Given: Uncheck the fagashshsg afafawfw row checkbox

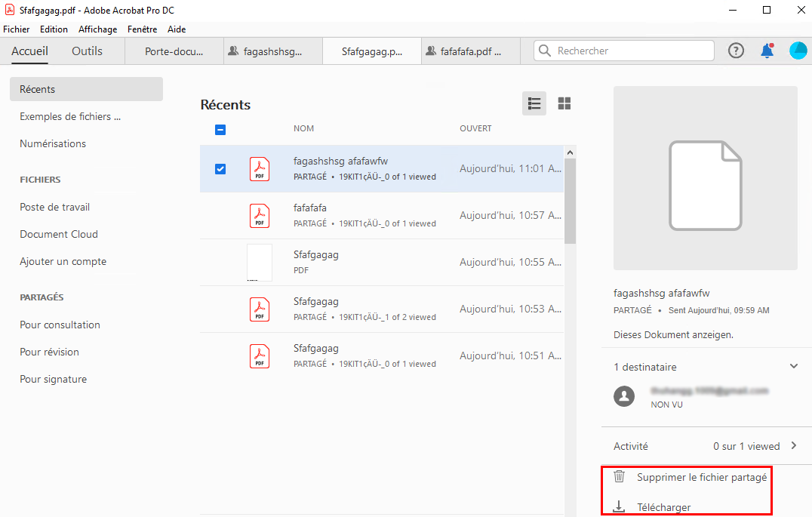Looking at the screenshot, I should (x=220, y=169).
